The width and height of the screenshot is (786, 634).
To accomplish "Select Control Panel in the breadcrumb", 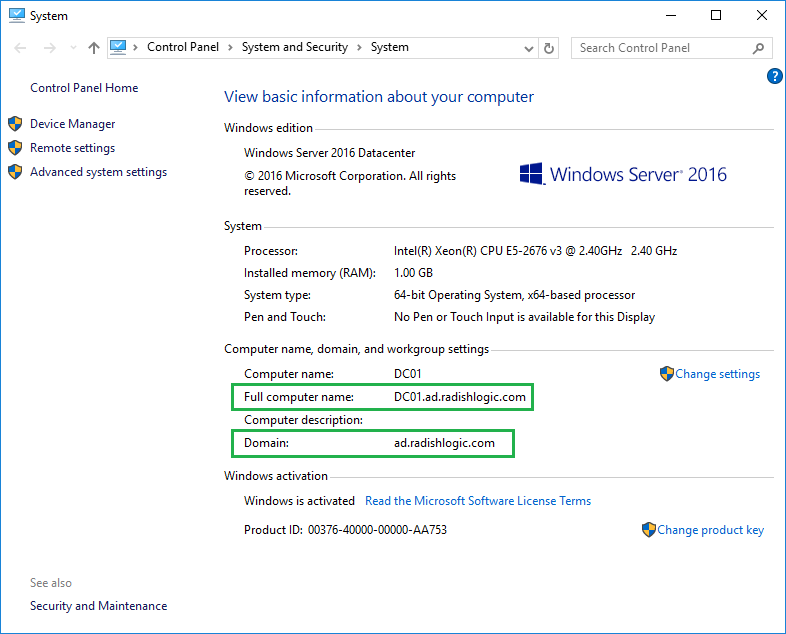I will click(182, 47).
